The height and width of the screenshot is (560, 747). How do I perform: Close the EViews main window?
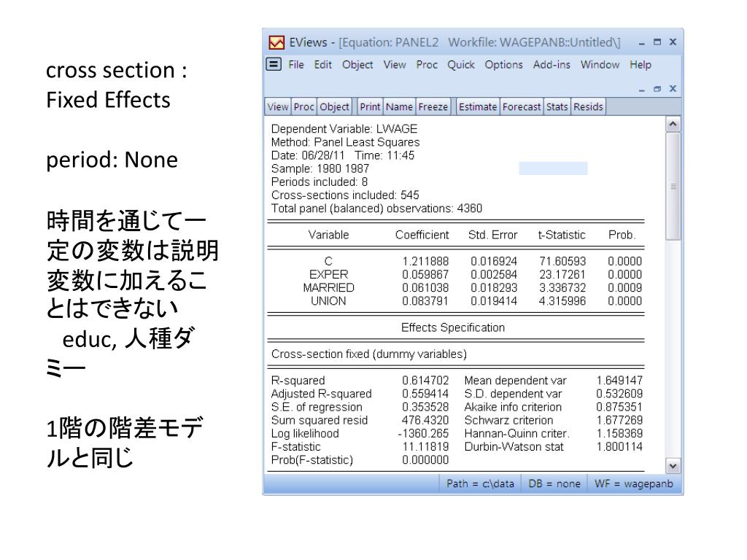tap(673, 42)
